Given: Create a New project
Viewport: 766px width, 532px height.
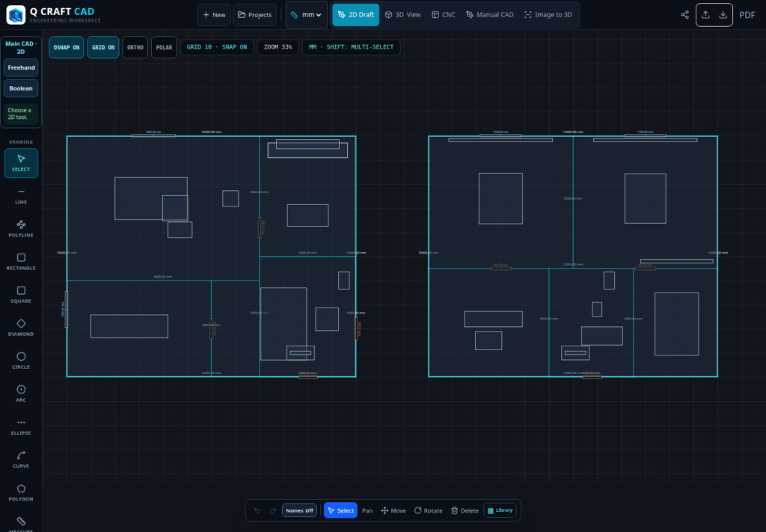Looking at the screenshot, I should pos(214,15).
